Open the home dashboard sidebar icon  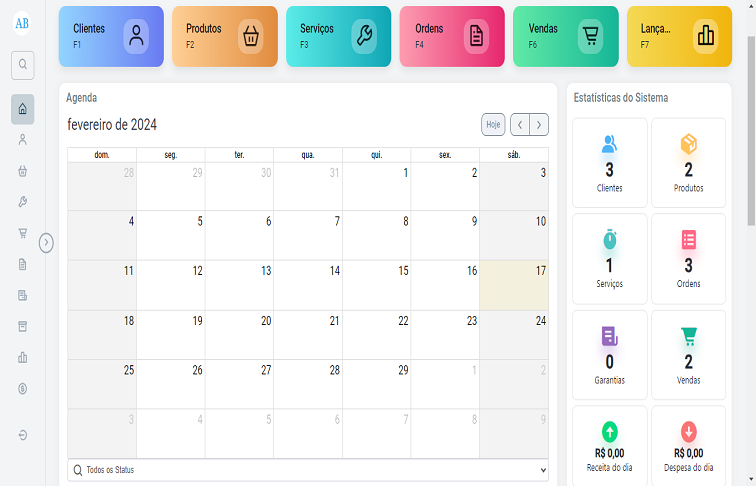pyautogui.click(x=22, y=109)
